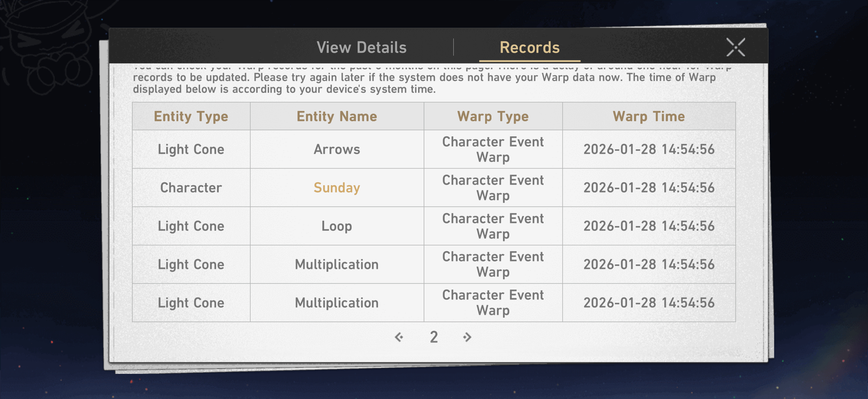Click the Character entity type cell
The image size is (868, 399).
click(191, 188)
